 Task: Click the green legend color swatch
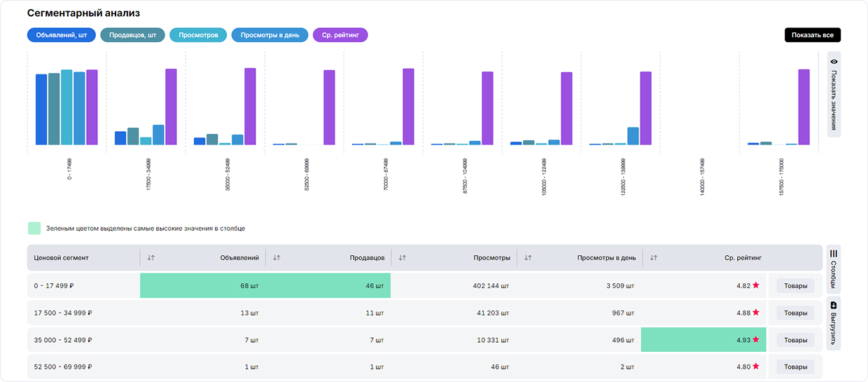coord(34,228)
